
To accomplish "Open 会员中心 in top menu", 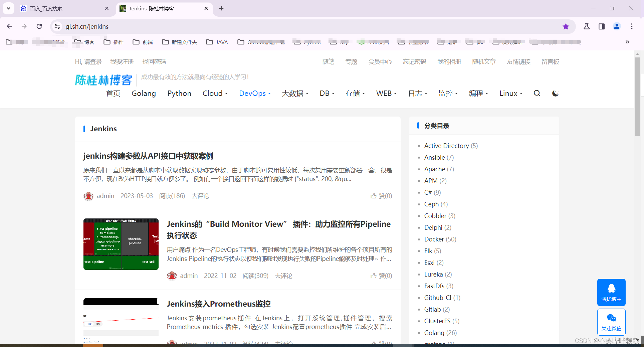I will point(380,62).
